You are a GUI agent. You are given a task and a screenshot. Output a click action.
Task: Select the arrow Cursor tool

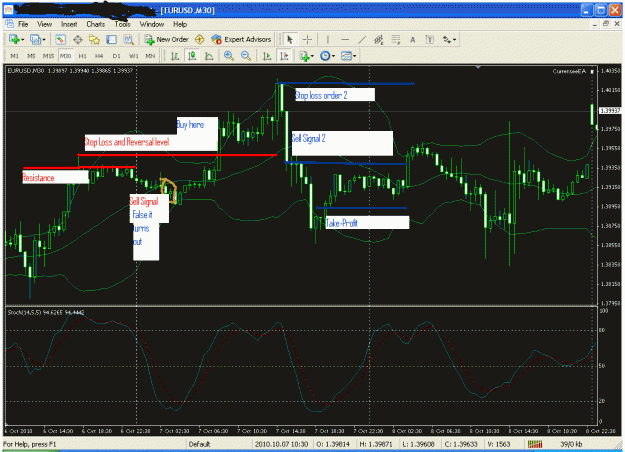[290, 39]
